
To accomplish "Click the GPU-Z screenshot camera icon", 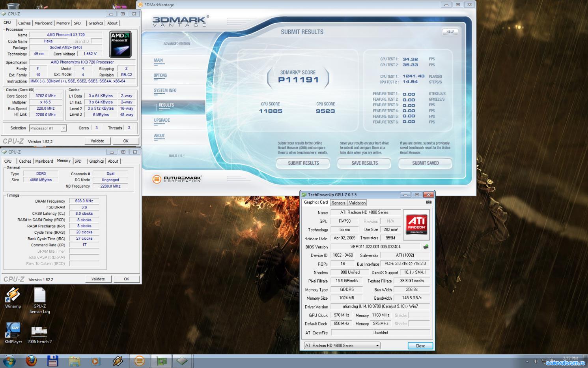I will point(429,202).
